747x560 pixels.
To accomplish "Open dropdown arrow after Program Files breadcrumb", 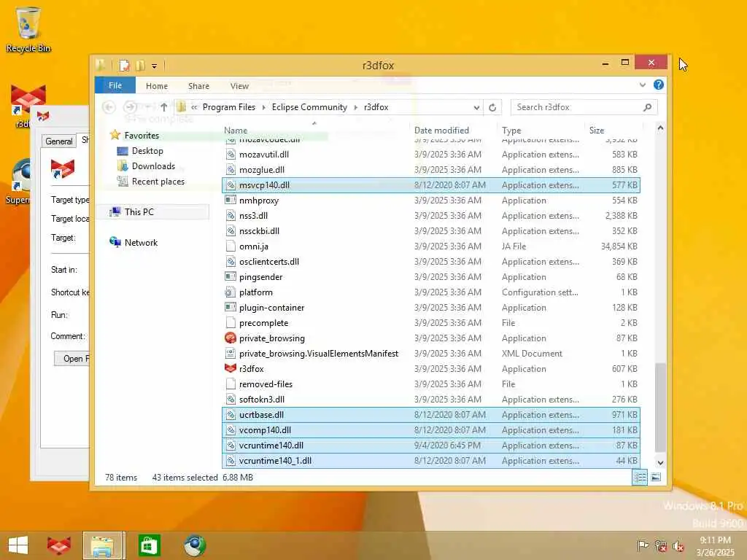I will pos(264,108).
